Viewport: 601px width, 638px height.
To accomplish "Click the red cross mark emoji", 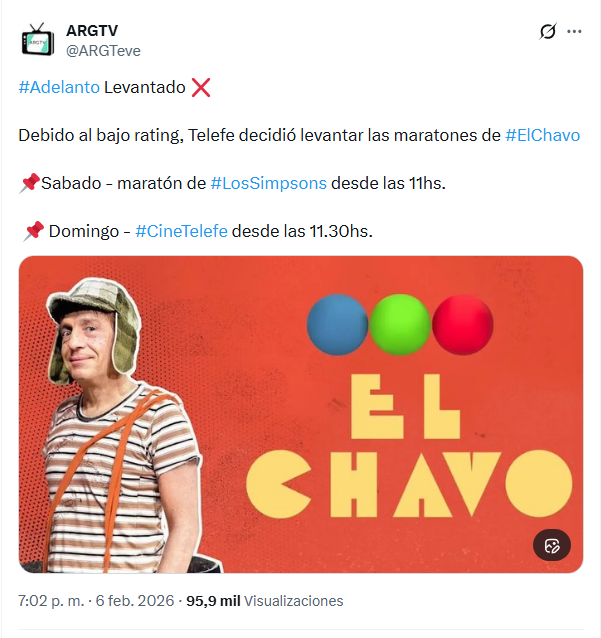I will (201, 87).
